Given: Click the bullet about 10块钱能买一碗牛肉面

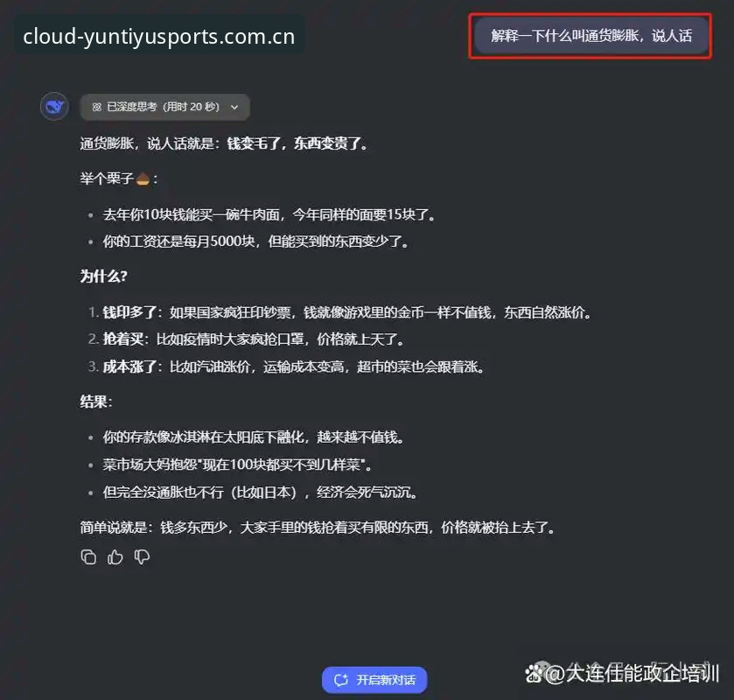Looking at the screenshot, I should pyautogui.click(x=269, y=215).
